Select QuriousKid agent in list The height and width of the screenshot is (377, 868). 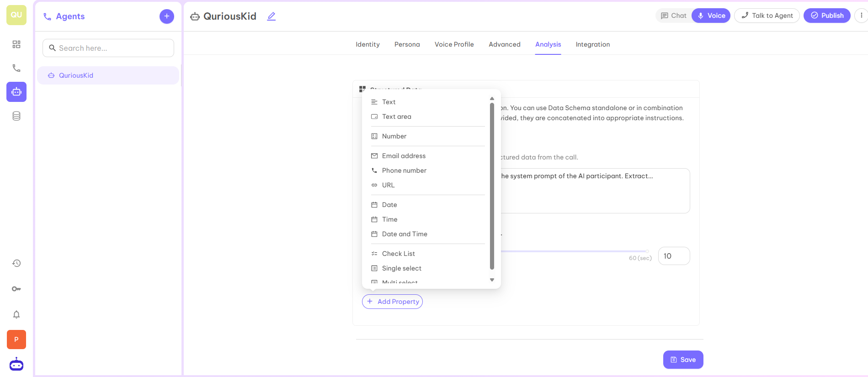tap(108, 75)
